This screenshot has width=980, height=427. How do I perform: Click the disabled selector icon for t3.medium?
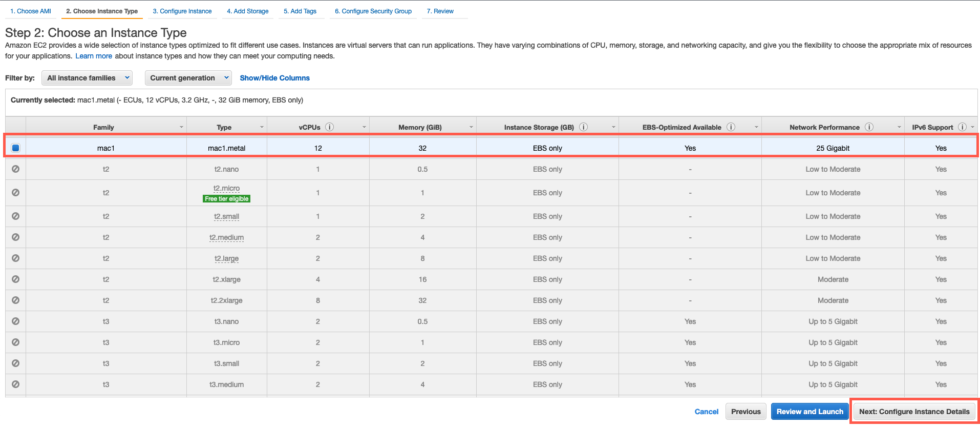(16, 384)
